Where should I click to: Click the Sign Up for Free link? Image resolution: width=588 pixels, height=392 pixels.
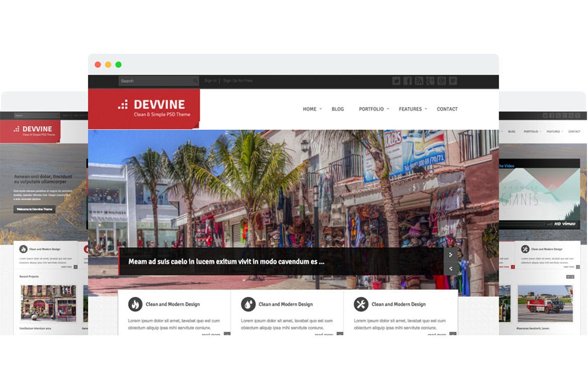click(x=238, y=80)
